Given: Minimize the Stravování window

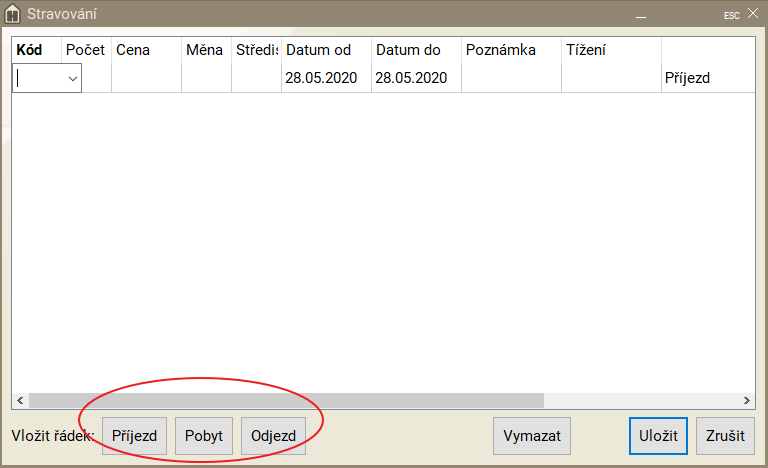Looking at the screenshot, I should pyautogui.click(x=640, y=15).
